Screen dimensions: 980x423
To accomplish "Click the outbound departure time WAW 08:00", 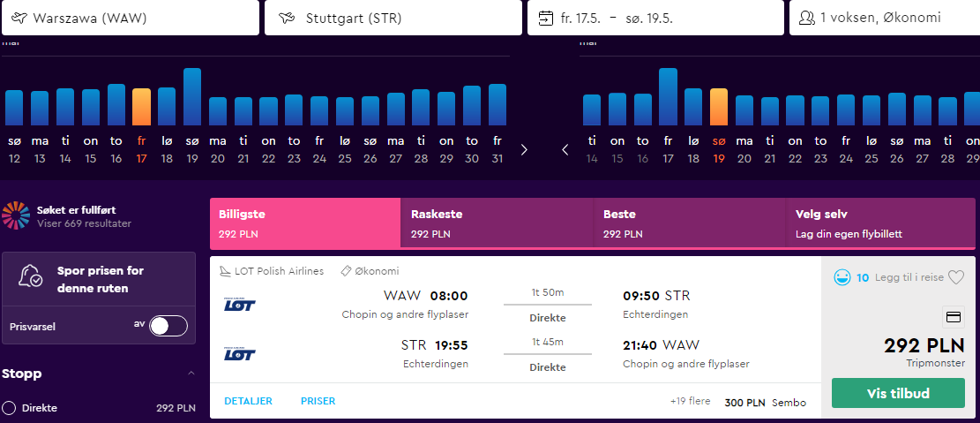I will click(x=426, y=295).
